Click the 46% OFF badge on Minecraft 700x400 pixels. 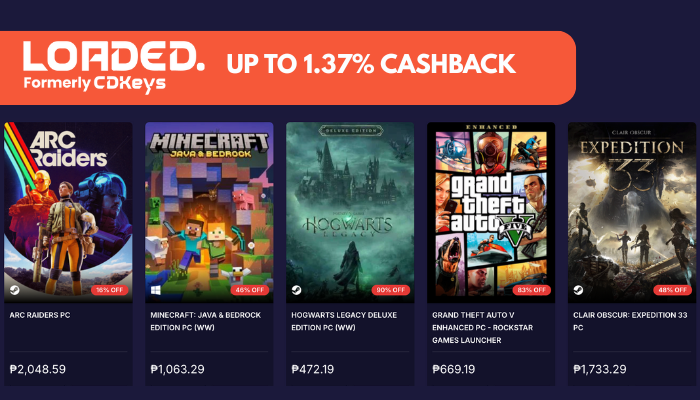[251, 290]
